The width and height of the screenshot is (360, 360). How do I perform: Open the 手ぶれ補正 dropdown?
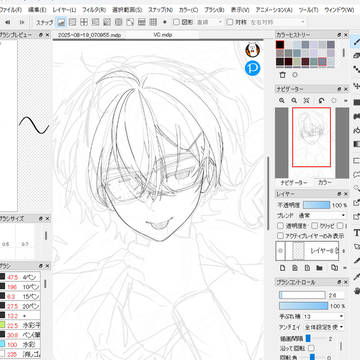coord(323,316)
